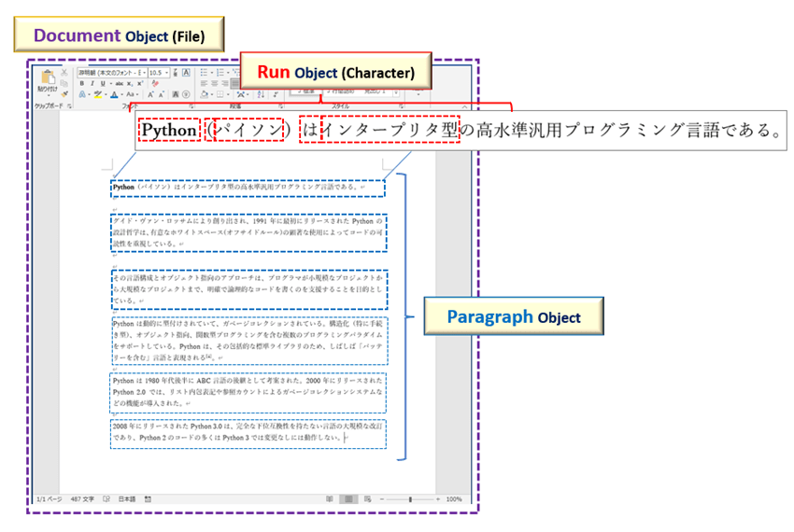Align text left in paragraph group
The image size is (794, 532).
pos(204,83)
